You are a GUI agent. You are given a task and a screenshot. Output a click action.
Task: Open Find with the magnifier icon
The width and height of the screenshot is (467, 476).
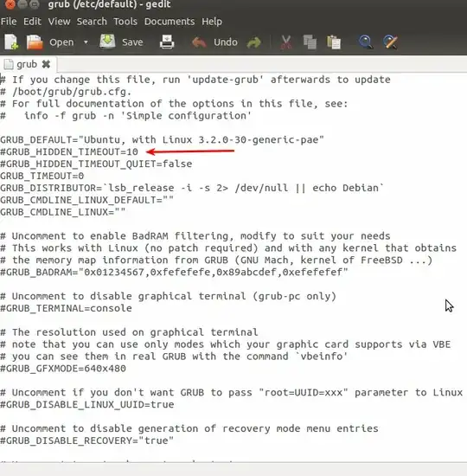[365, 42]
